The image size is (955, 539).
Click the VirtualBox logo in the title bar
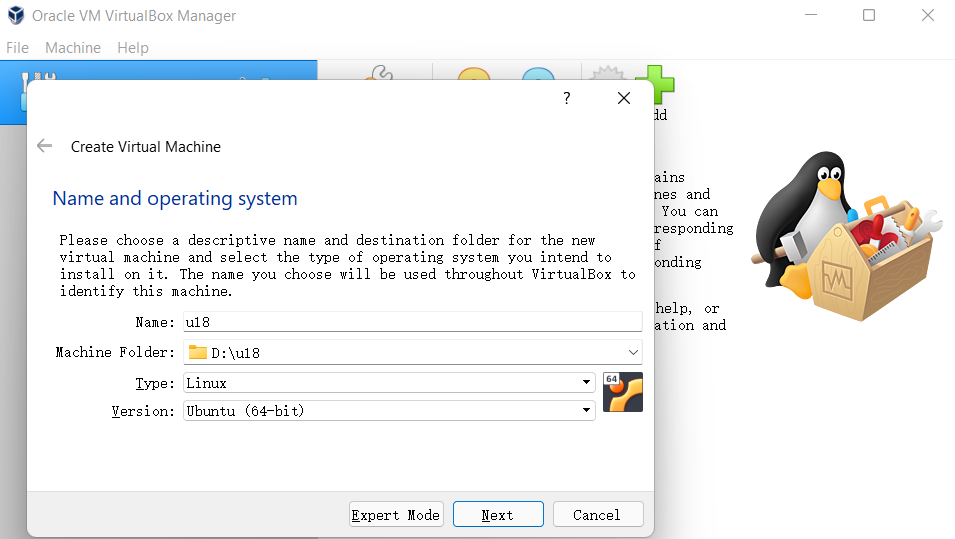coord(15,16)
